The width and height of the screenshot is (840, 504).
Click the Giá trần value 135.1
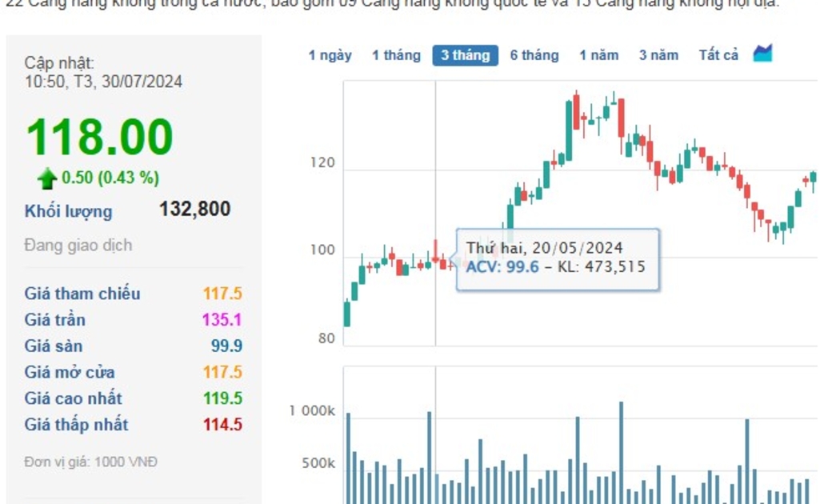pos(222,320)
